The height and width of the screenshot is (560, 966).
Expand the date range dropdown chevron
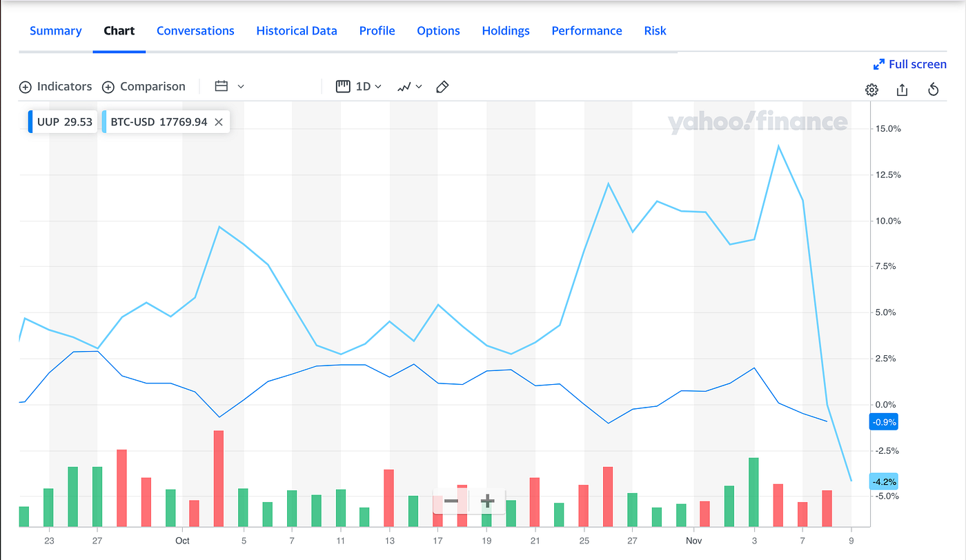[x=241, y=87]
